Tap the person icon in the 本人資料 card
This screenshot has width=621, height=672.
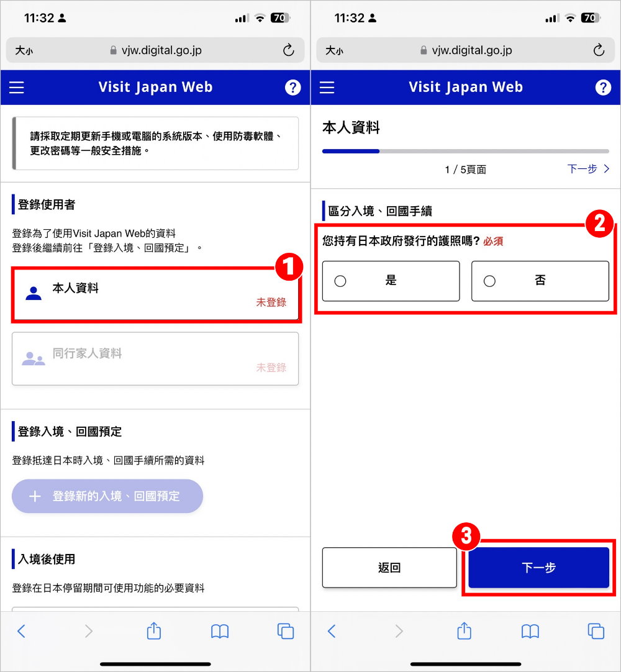(x=34, y=293)
